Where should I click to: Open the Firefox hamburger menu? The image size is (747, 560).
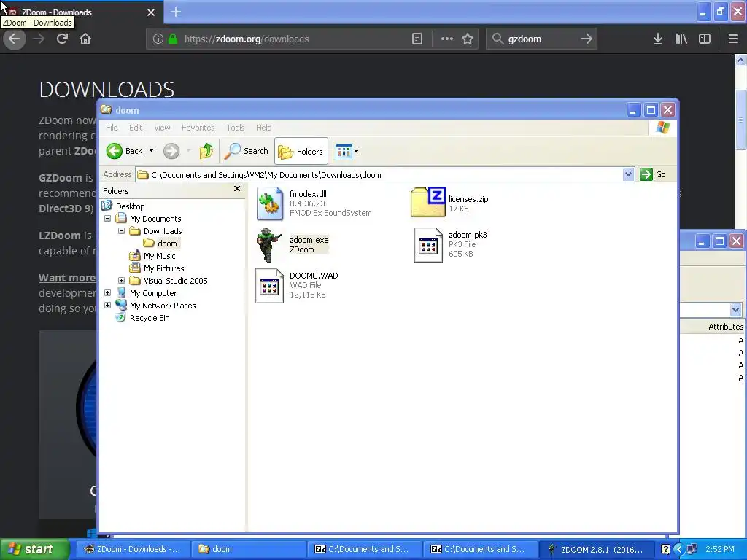tap(732, 39)
